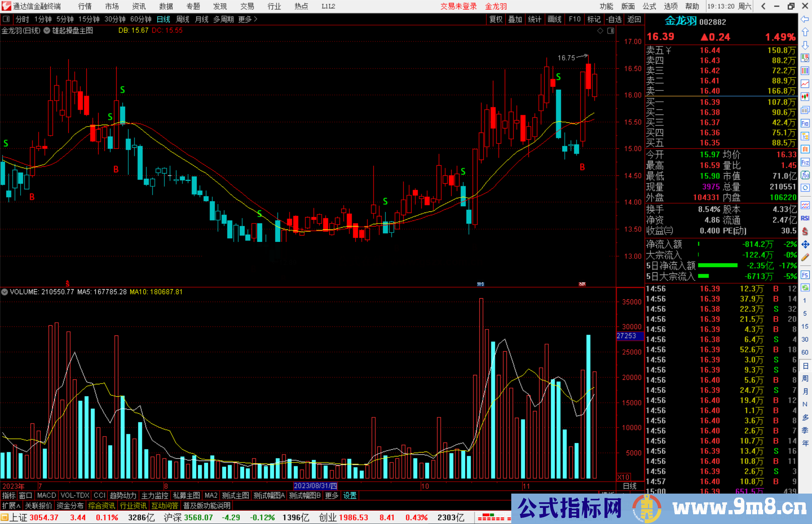Click the 画线 drawing button
This screenshot has height=524, width=812.
554,19
